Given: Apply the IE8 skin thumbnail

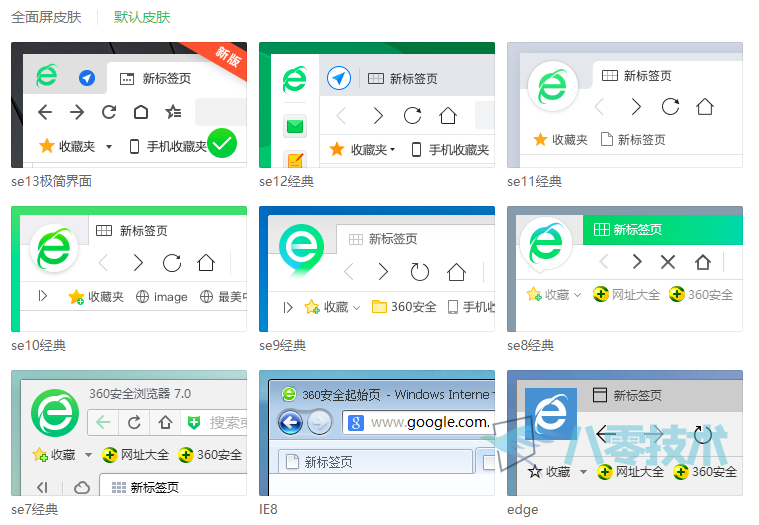Looking at the screenshot, I should (377, 433).
